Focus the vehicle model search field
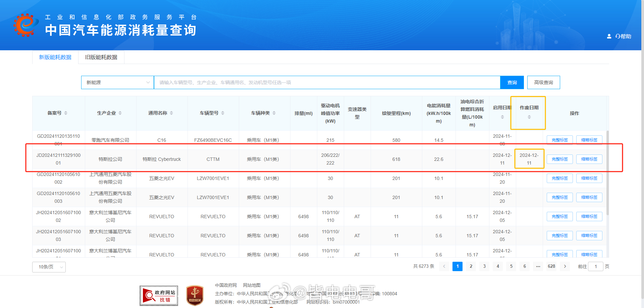Image resolution: width=644 pixels, height=308 pixels. (327, 82)
